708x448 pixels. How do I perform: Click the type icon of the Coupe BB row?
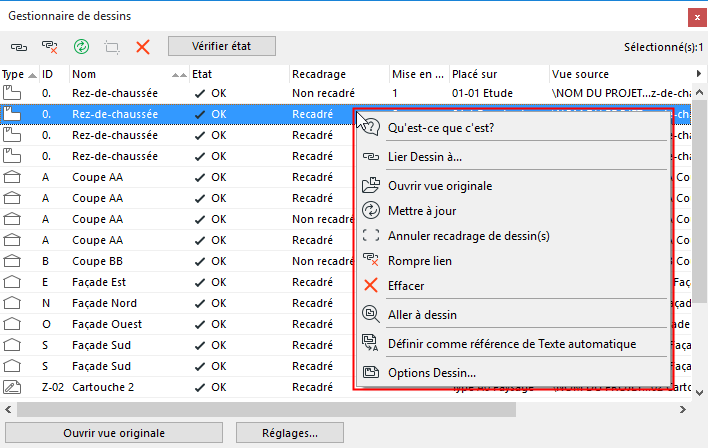click(x=13, y=261)
